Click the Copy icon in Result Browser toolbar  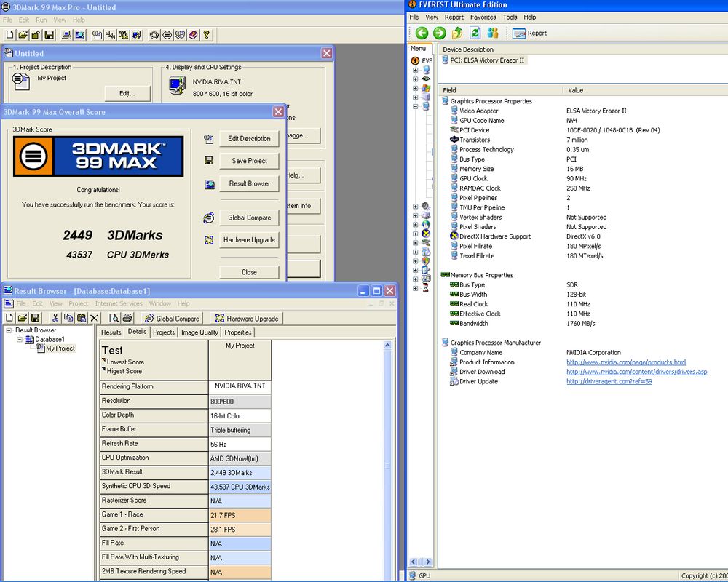coord(68,318)
